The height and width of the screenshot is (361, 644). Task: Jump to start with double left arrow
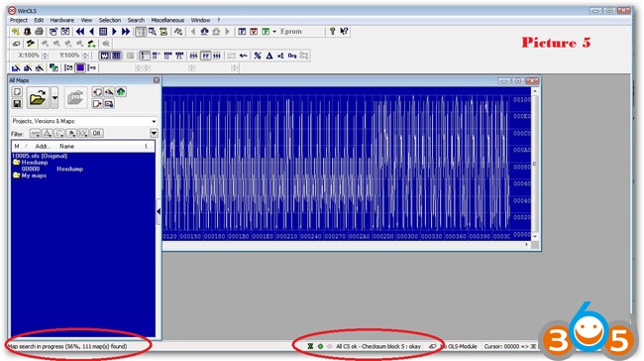(x=80, y=32)
